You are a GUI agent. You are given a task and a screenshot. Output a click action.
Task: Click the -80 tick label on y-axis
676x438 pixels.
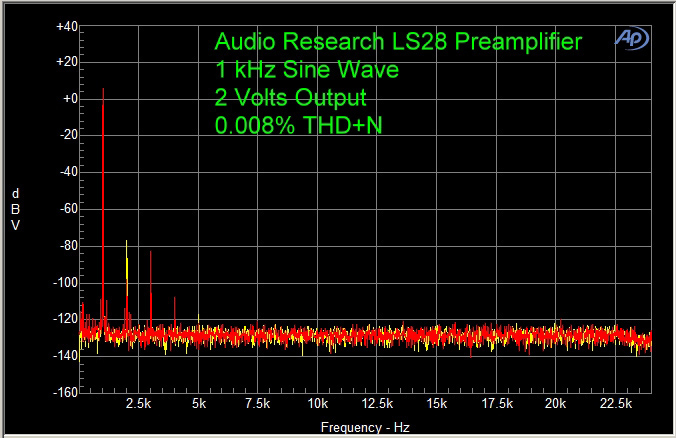pyautogui.click(x=68, y=246)
